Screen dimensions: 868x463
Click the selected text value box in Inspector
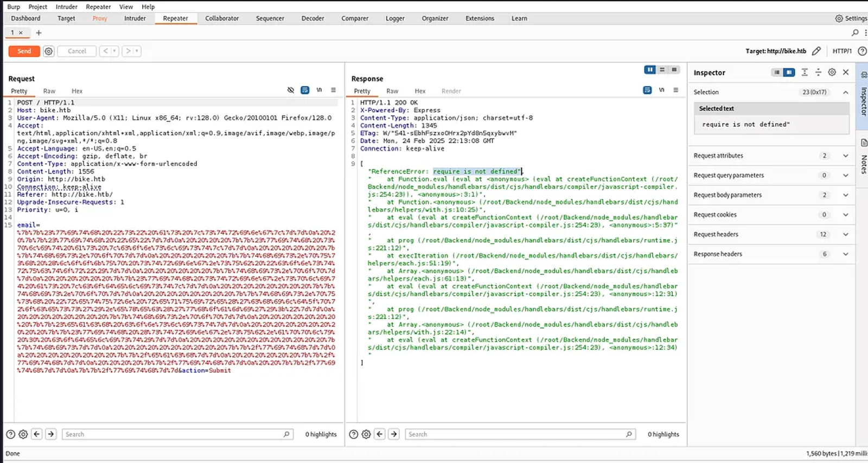coord(772,125)
